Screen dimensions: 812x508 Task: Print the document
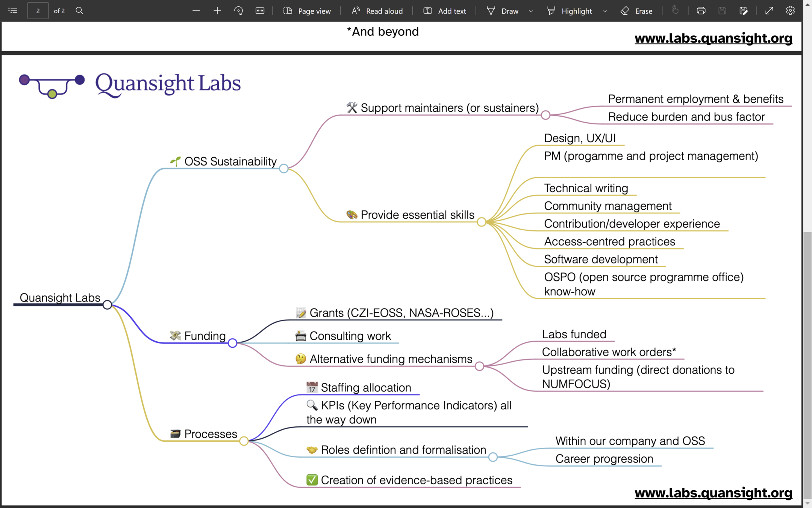(701, 11)
